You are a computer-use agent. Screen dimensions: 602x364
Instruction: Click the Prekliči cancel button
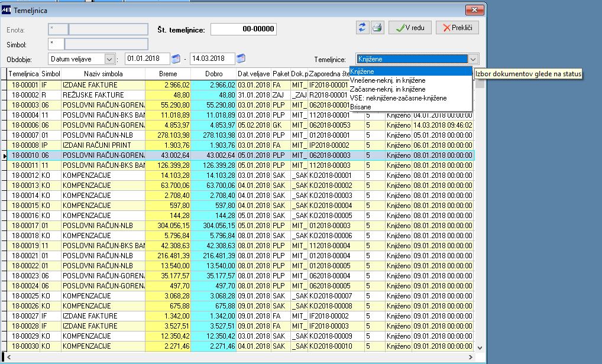[x=457, y=28]
